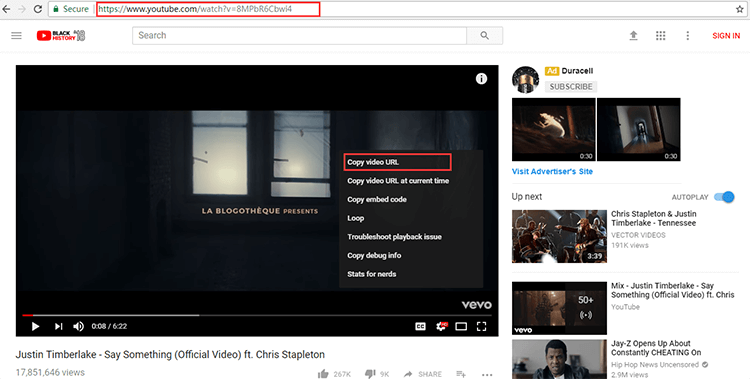Play the video
Image resolution: width=750 pixels, height=379 pixels.
point(35,326)
